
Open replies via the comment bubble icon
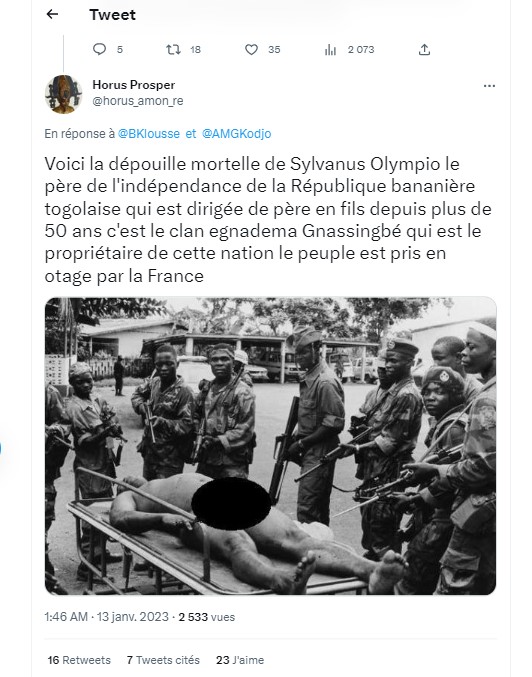[x=99, y=49]
